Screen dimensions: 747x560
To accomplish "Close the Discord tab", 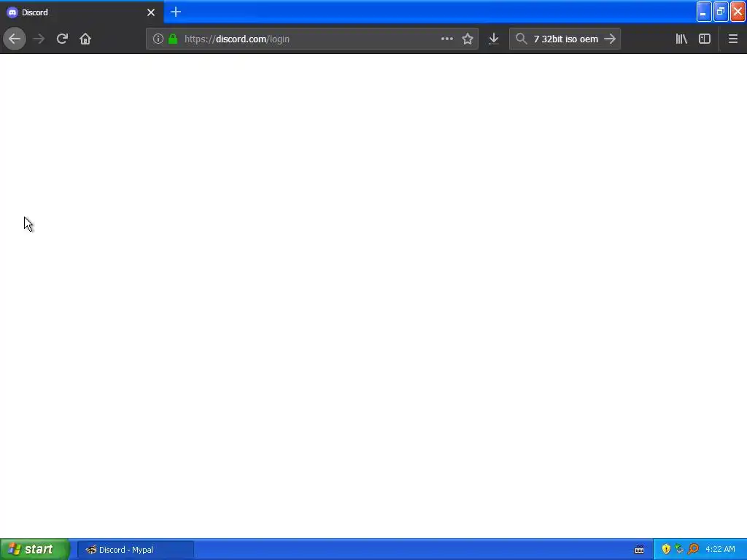I will [x=151, y=12].
